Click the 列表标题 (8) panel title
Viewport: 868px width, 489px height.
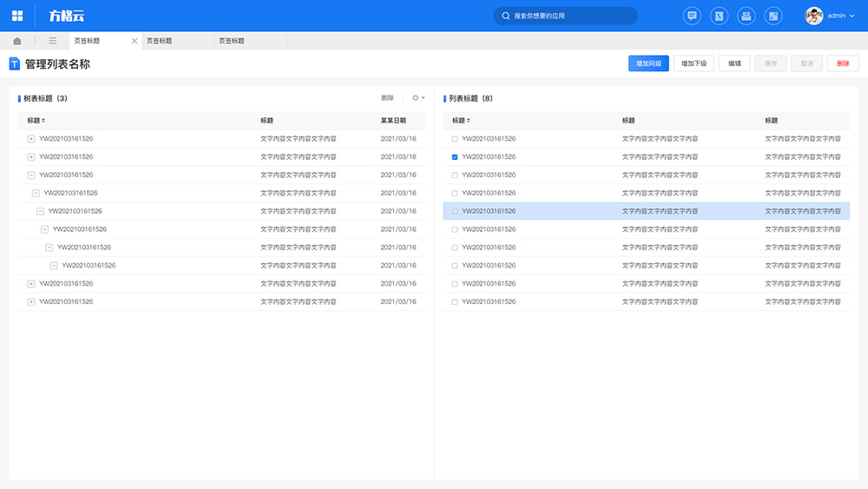pyautogui.click(x=470, y=98)
